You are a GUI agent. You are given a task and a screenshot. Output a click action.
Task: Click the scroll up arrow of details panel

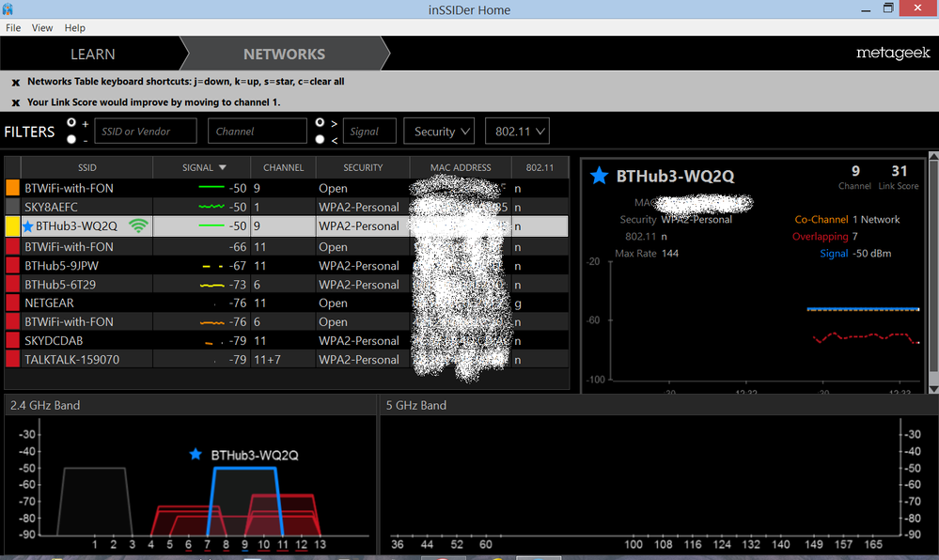(933, 156)
